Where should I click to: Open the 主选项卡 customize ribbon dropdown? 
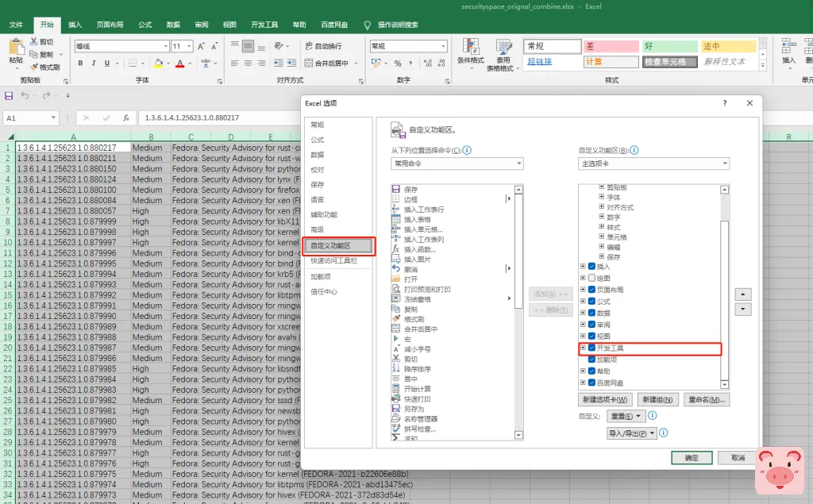coord(653,164)
